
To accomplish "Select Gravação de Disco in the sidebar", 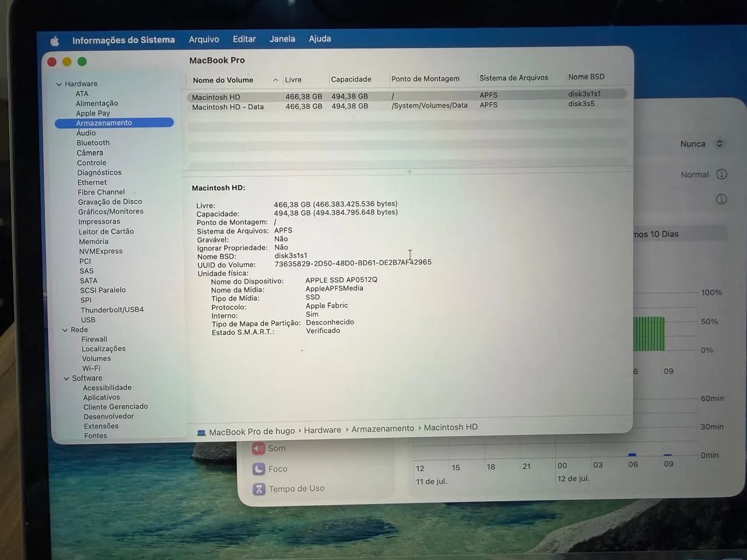I will [x=110, y=202].
